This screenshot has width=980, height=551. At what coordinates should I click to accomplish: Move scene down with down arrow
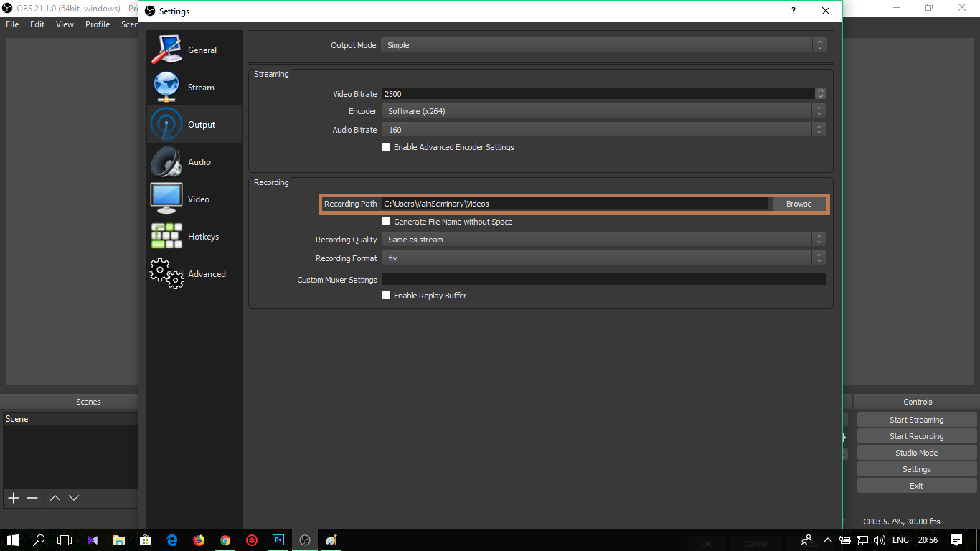(x=73, y=498)
